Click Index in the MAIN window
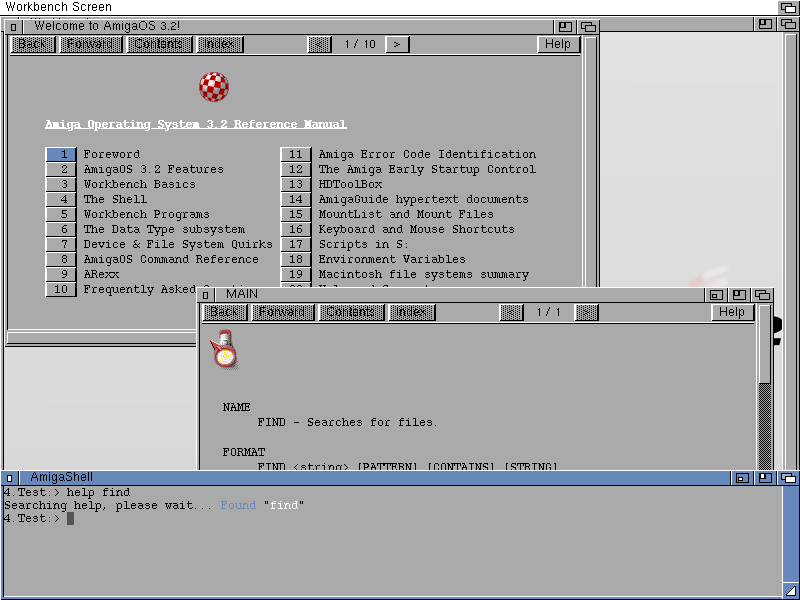 click(412, 312)
